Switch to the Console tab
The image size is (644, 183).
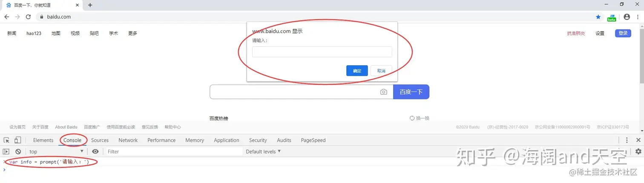[x=72, y=140]
